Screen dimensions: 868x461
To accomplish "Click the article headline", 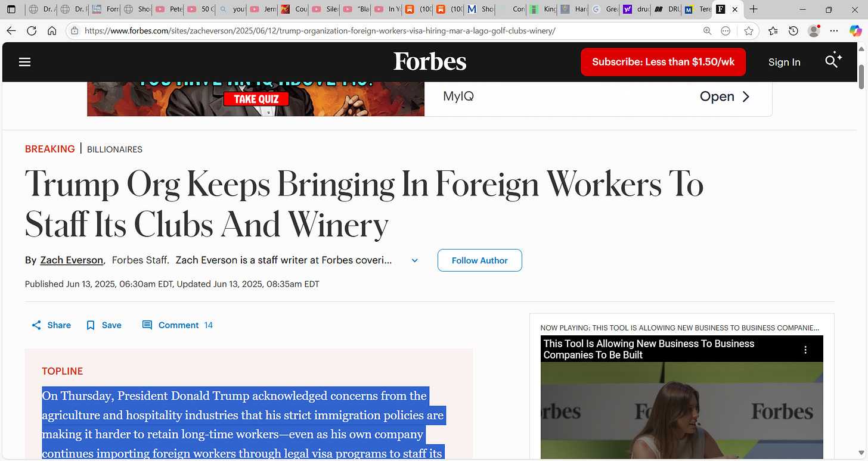I will 364,204.
